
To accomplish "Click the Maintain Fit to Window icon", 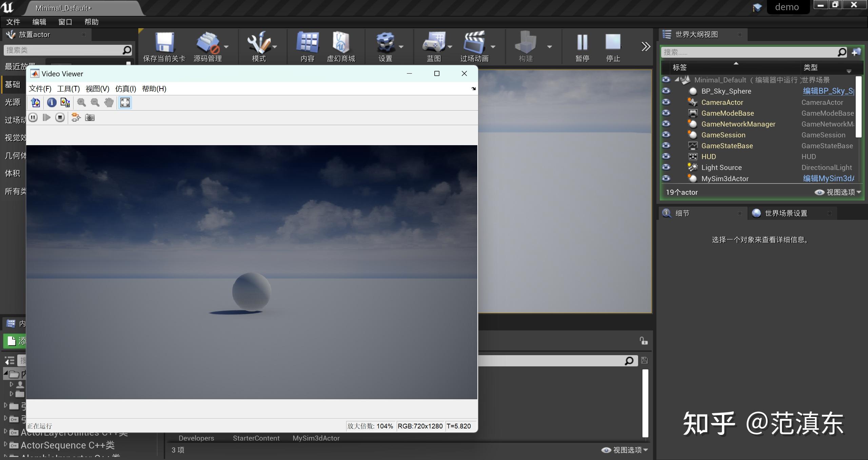I will [x=124, y=102].
